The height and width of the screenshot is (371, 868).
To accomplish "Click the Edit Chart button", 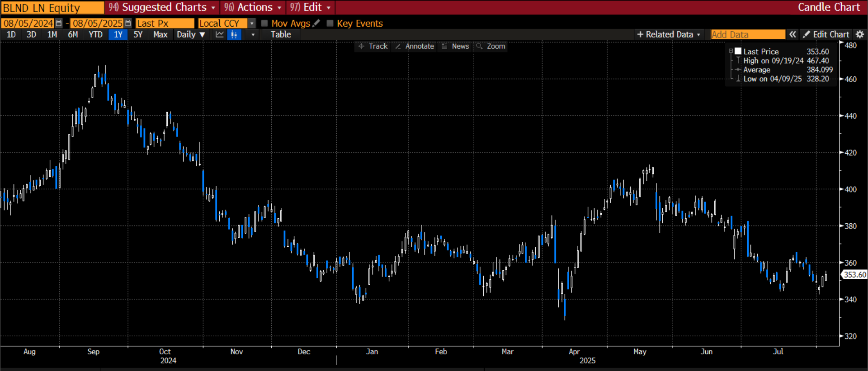I will [x=826, y=34].
